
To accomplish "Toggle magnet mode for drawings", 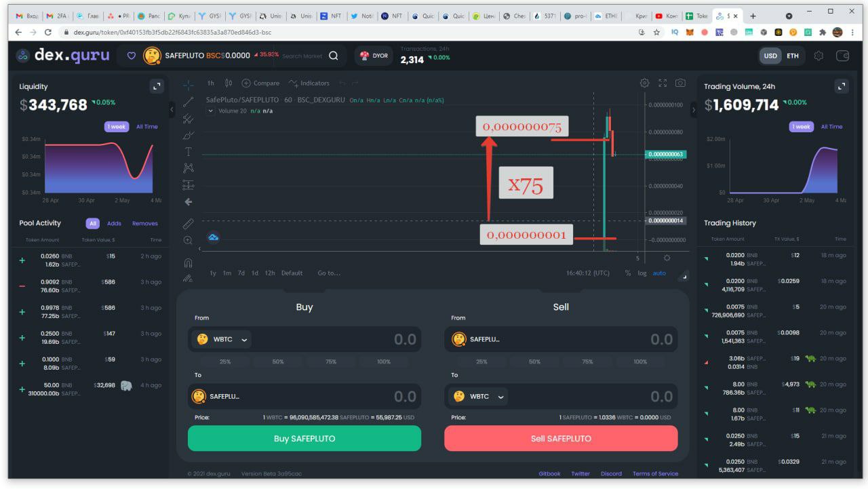I will tap(189, 262).
